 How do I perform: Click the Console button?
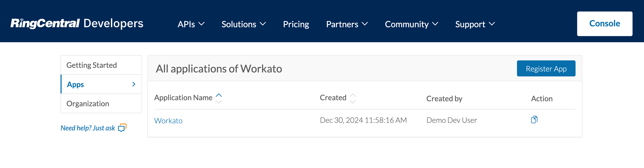tap(605, 23)
